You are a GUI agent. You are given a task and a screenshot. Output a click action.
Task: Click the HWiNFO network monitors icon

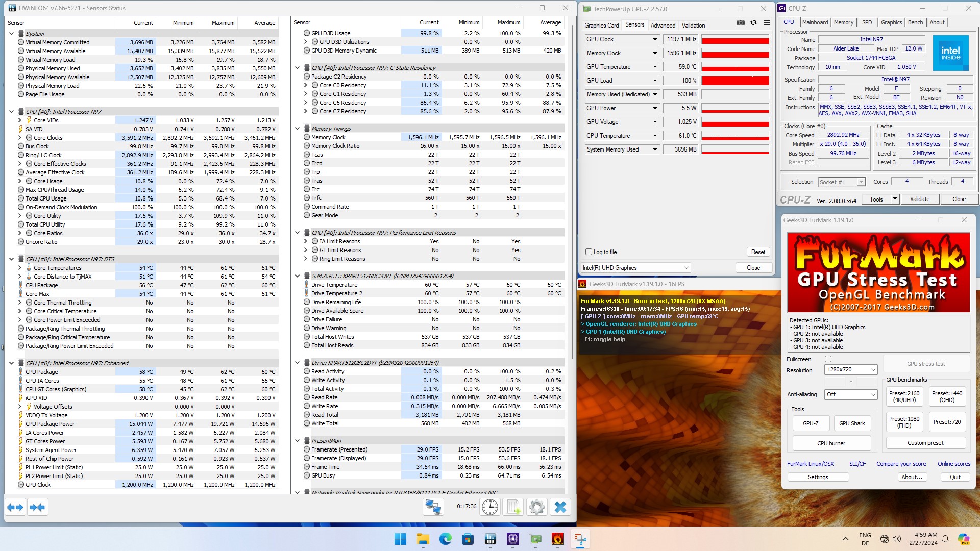[x=433, y=507]
